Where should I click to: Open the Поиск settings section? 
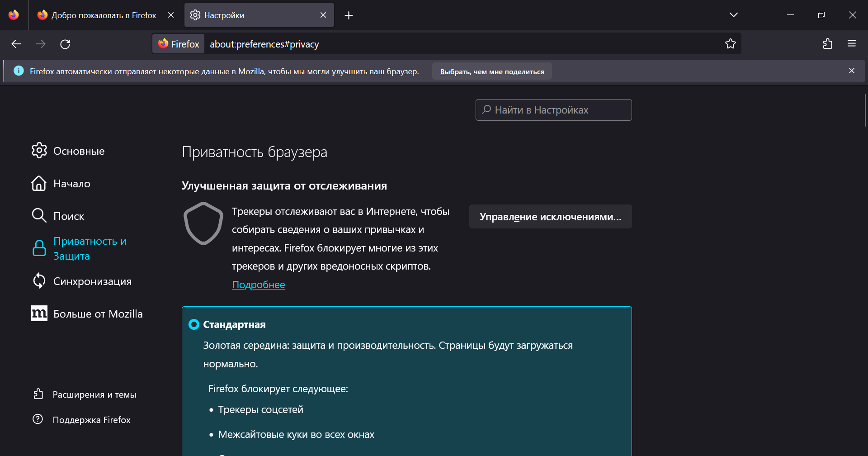click(69, 216)
